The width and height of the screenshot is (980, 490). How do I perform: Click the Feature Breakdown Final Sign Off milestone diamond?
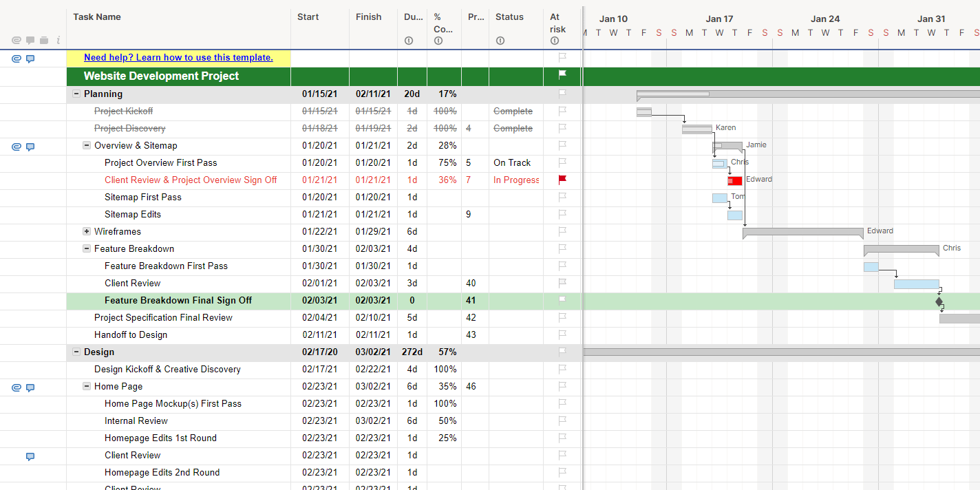click(939, 301)
